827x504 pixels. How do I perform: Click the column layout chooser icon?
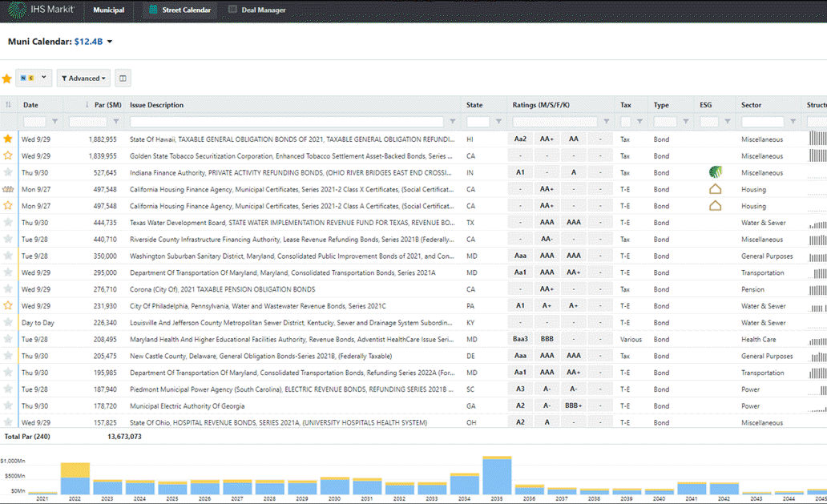(x=123, y=78)
